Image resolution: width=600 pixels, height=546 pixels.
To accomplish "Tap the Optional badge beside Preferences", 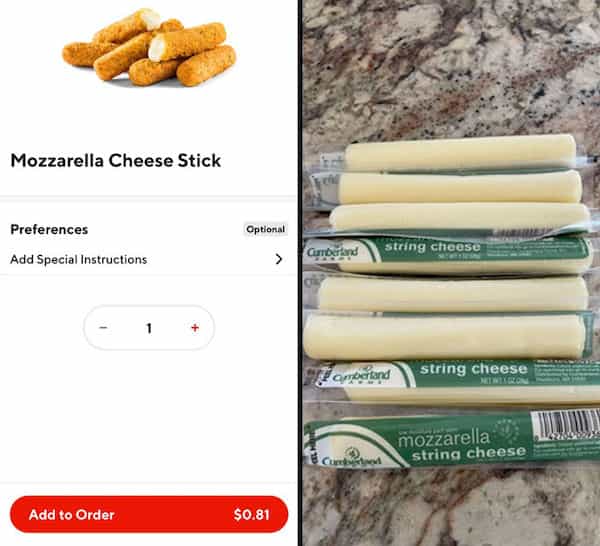I will pyautogui.click(x=266, y=229).
